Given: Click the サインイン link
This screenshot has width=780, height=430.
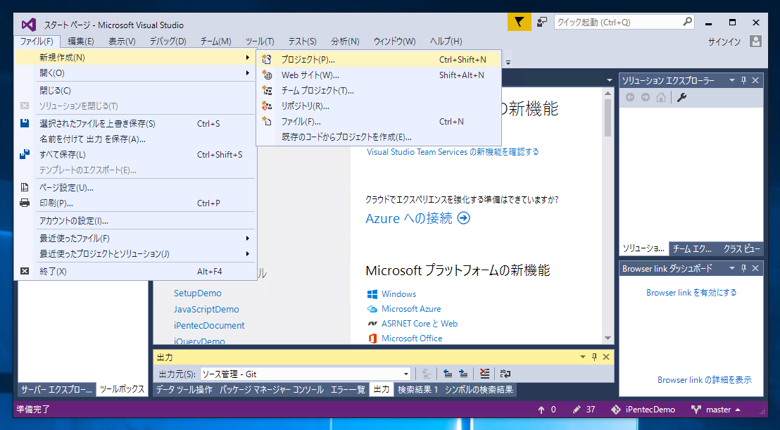Looking at the screenshot, I should pyautogui.click(x=724, y=42).
